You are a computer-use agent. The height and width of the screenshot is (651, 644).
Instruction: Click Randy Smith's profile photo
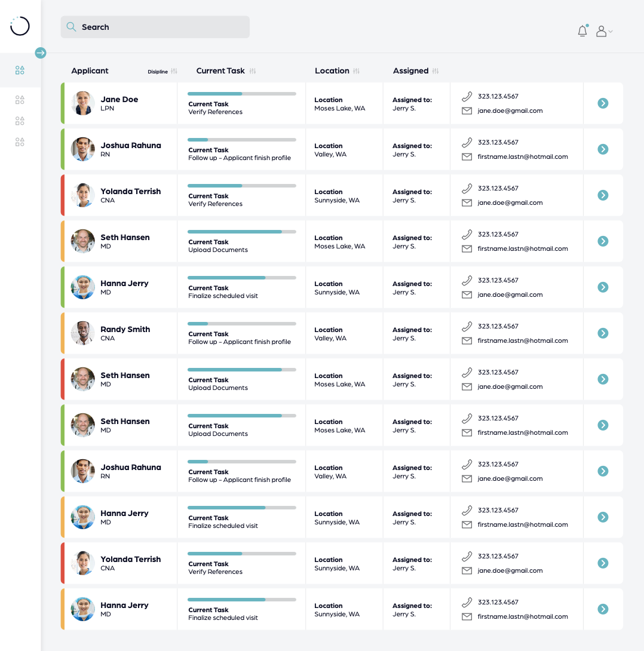[x=83, y=333]
